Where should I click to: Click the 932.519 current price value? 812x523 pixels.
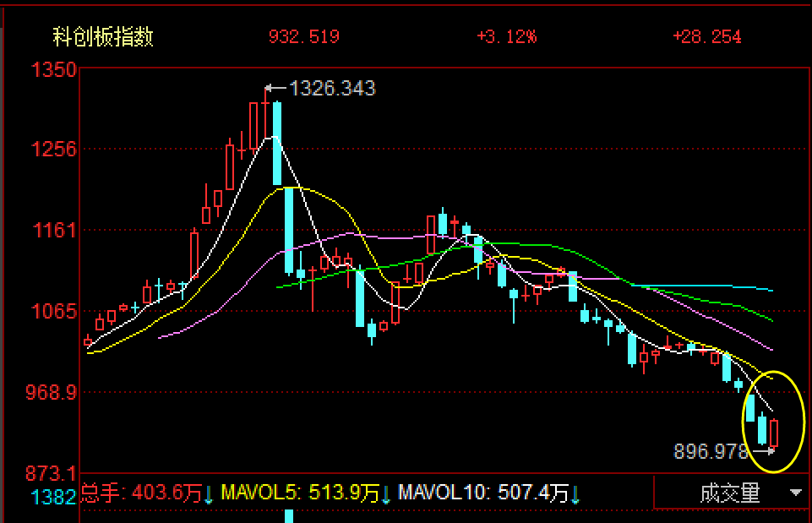point(304,37)
